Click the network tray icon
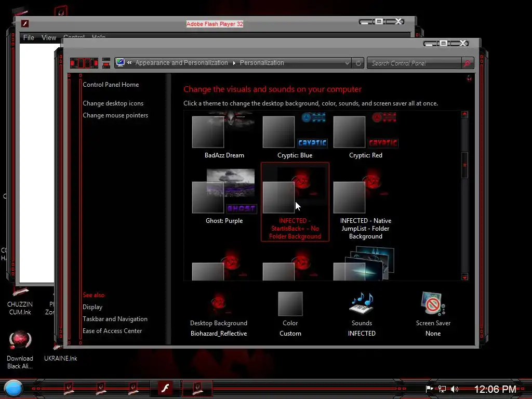This screenshot has height=399, width=532. 442,389
